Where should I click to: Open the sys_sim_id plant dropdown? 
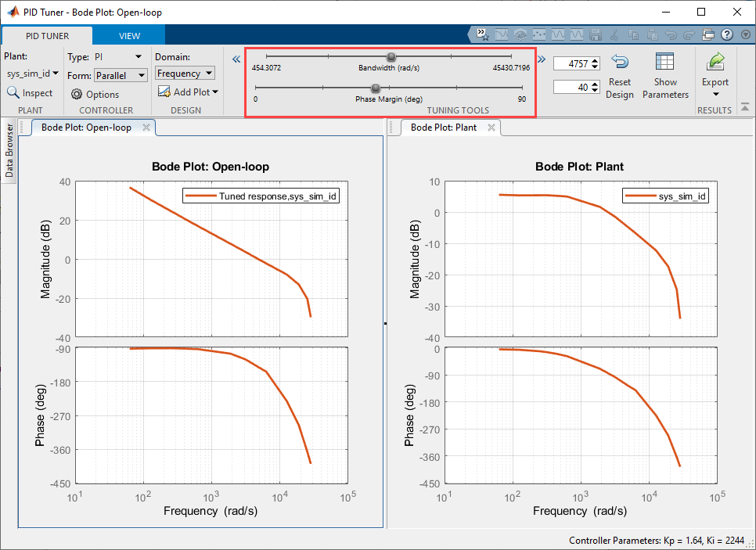[x=32, y=74]
